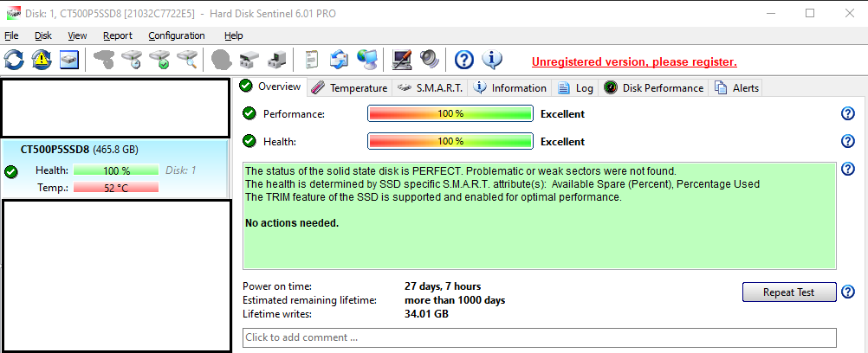
Task: Open the Configuration menu
Action: click(x=177, y=35)
